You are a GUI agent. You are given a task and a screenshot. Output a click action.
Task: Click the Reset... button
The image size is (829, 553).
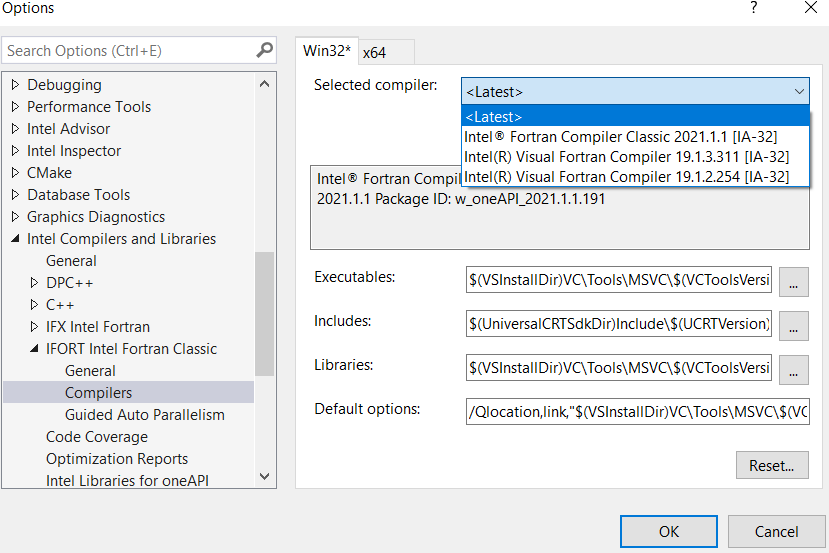pos(772,465)
